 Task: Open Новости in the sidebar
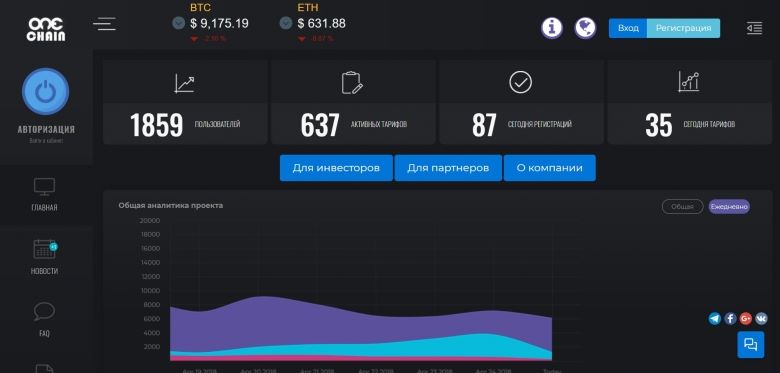point(44,258)
